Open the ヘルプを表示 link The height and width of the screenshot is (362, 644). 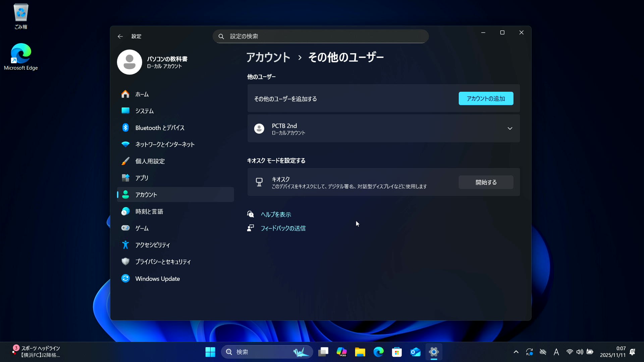point(276,215)
